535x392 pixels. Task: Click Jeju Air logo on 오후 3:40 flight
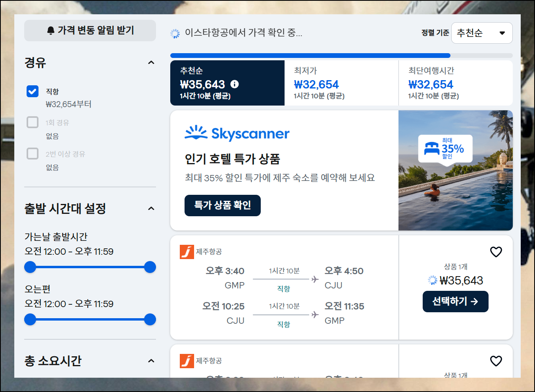pyautogui.click(x=187, y=252)
